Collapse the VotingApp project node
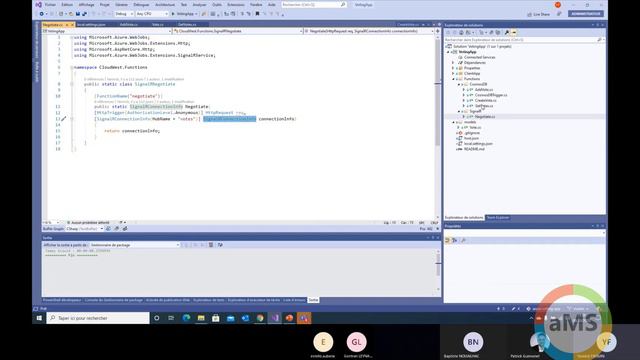Image resolution: width=640 pixels, height=360 pixels. pos(448,52)
